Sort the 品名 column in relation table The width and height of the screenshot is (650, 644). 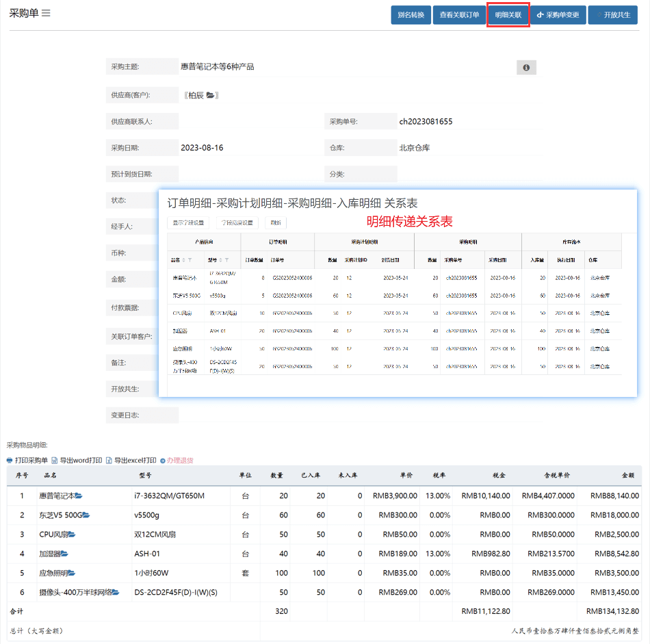pos(183,260)
